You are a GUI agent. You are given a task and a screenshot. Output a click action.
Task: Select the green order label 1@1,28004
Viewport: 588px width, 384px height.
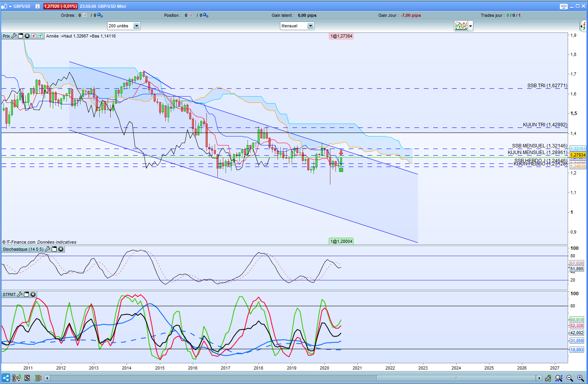click(341, 241)
